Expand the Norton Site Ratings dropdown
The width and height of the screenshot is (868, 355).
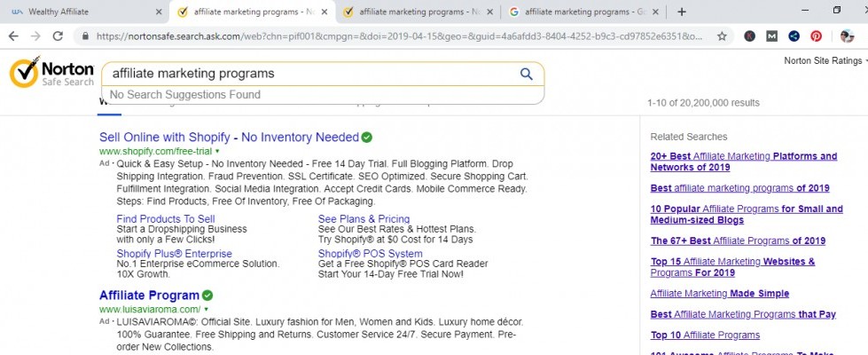825,60
